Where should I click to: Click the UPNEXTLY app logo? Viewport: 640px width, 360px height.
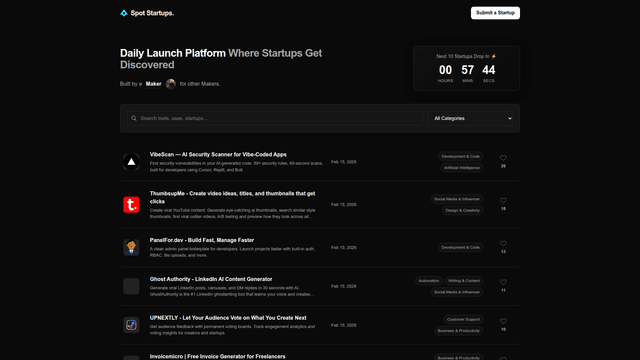tap(131, 325)
